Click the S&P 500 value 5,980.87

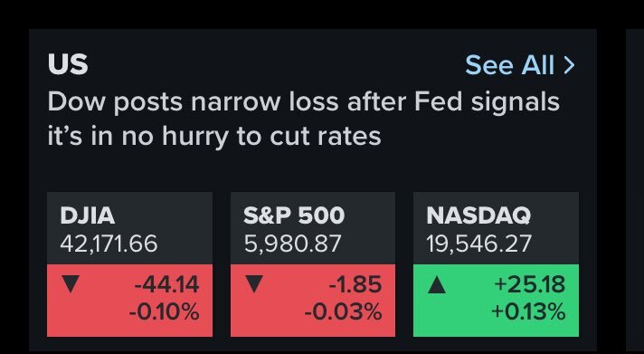point(292,244)
